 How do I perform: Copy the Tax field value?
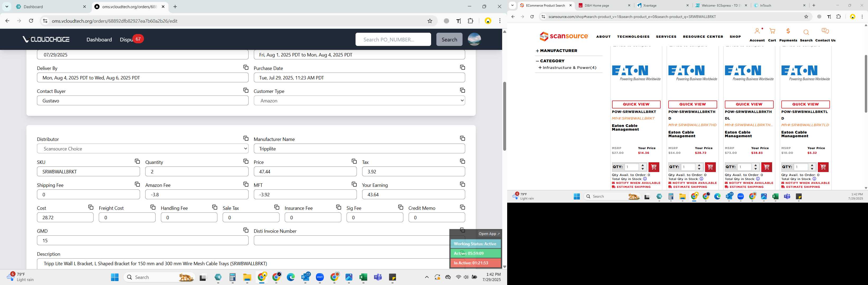[462, 161]
